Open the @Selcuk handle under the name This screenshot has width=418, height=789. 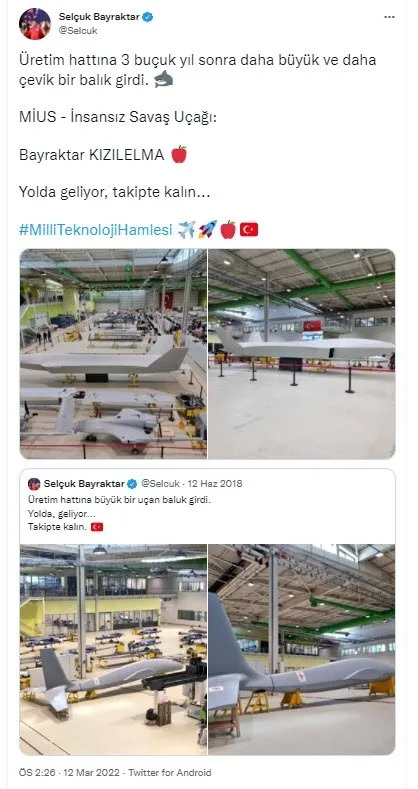(78, 31)
